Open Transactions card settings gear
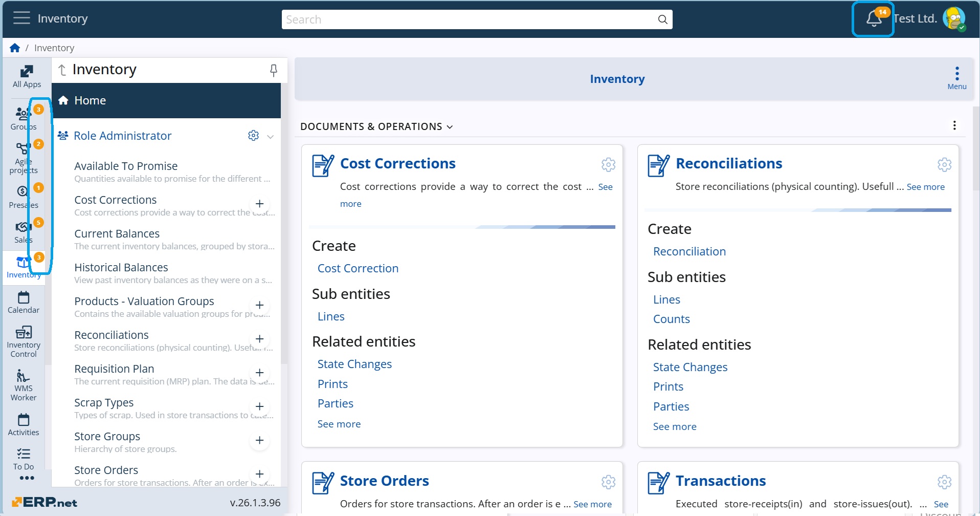 (944, 482)
